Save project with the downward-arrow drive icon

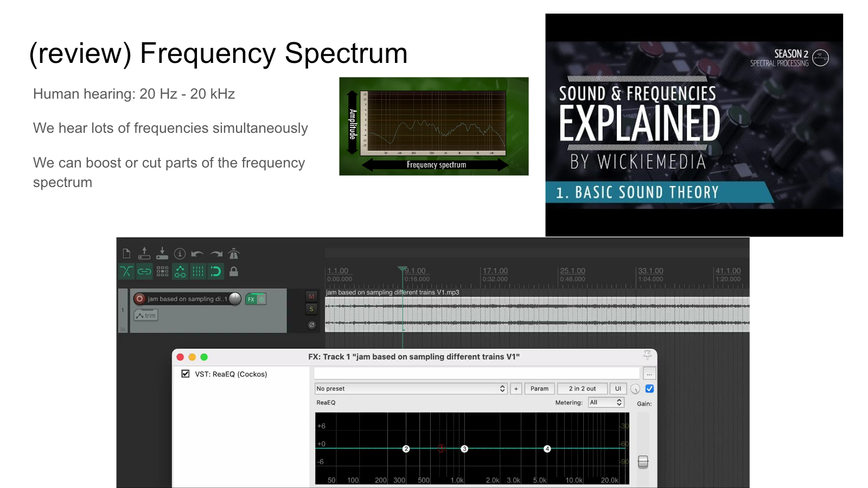[162, 253]
